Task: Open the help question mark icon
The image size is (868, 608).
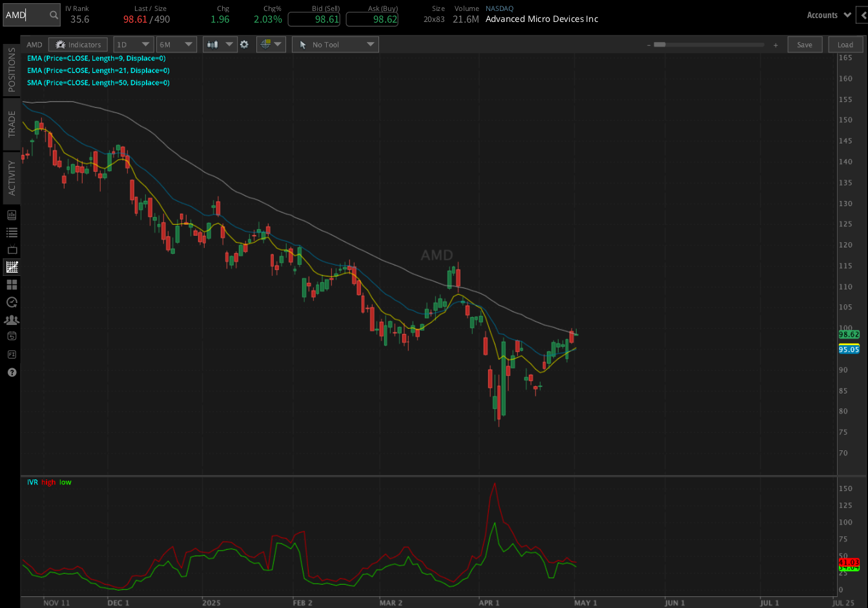Action: (12, 373)
